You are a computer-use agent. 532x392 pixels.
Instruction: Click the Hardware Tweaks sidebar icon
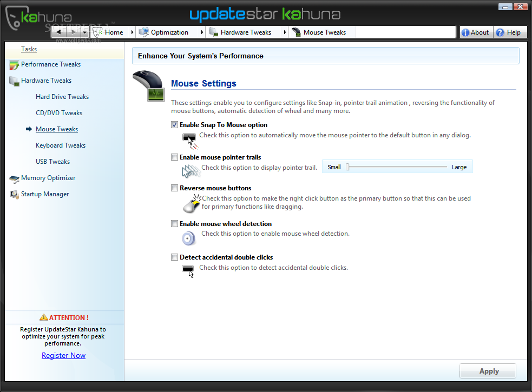click(x=14, y=81)
